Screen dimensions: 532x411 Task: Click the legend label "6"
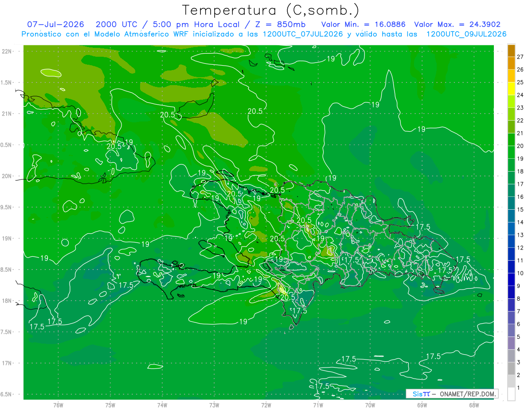tap(519, 324)
